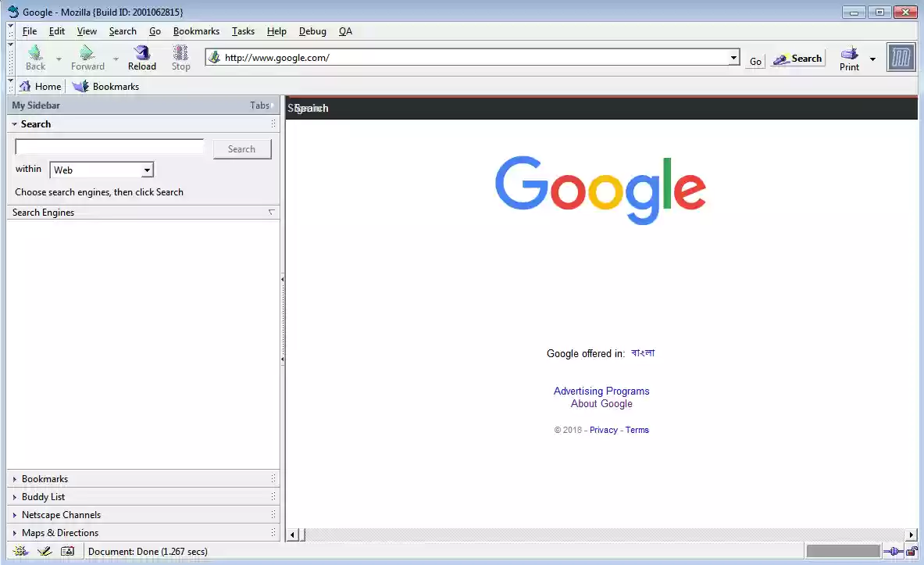
Task: Expand the Bookmarks sidebar panel
Action: (45, 478)
